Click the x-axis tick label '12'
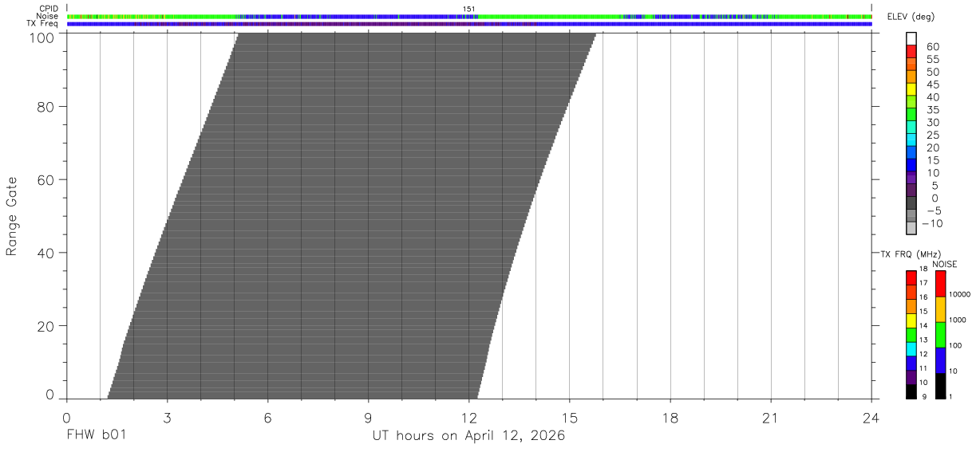This screenshot has width=980, height=452. click(x=468, y=418)
